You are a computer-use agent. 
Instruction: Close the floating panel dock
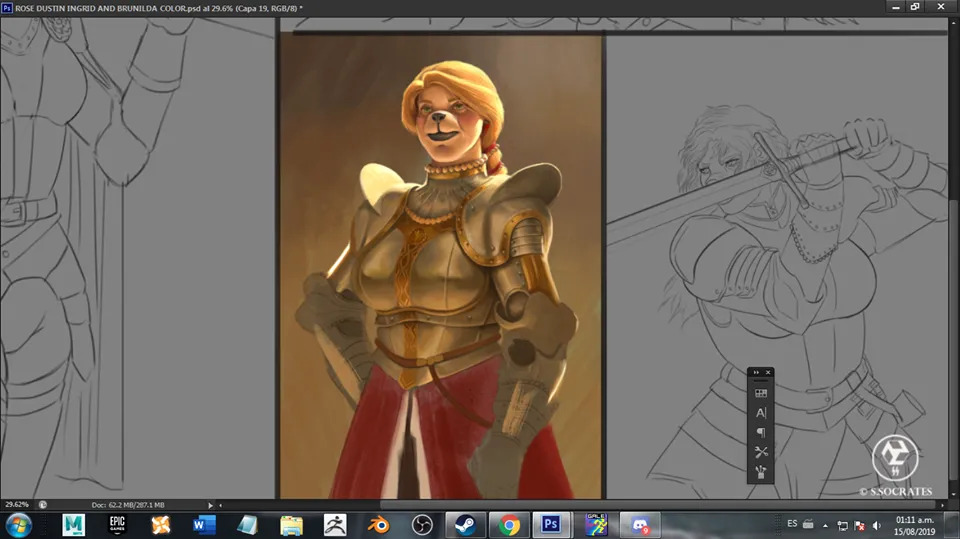pyautogui.click(x=768, y=372)
